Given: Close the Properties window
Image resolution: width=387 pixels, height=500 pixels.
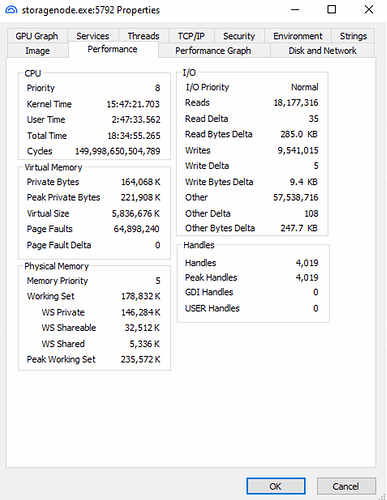Looking at the screenshot, I should (x=369, y=9).
